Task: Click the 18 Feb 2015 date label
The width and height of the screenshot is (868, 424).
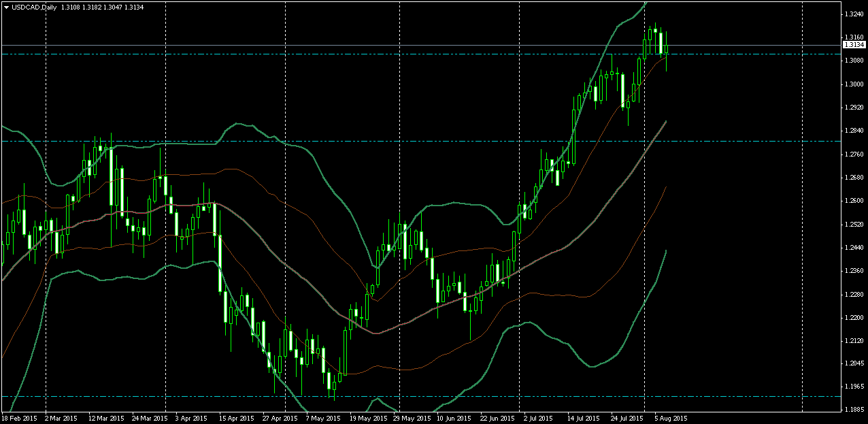Action: coord(18,419)
